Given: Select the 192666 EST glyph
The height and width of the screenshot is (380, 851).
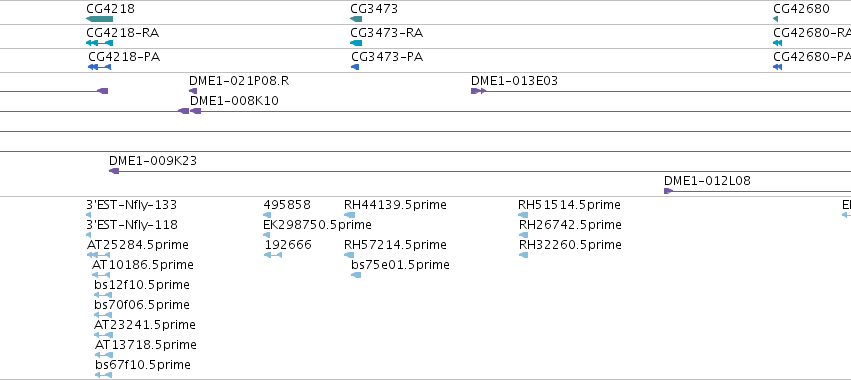Looking at the screenshot, I should tap(273, 255).
